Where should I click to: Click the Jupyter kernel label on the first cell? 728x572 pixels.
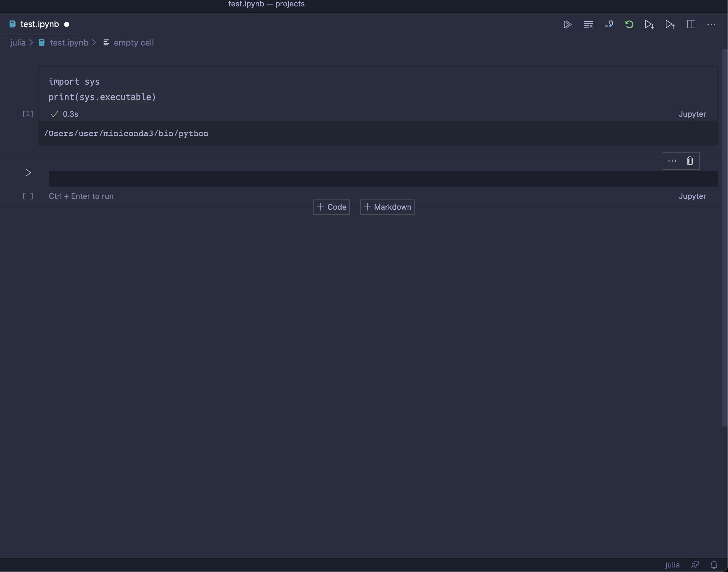click(692, 114)
